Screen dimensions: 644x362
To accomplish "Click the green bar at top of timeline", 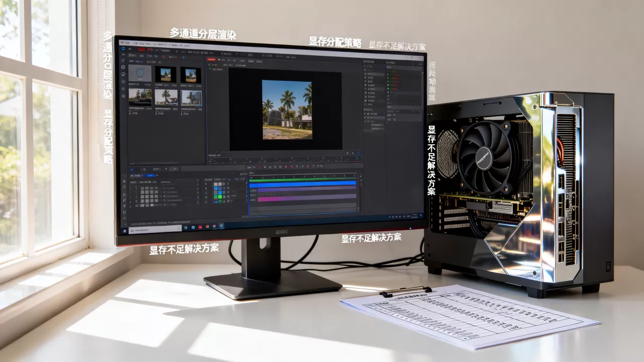I will [x=302, y=179].
